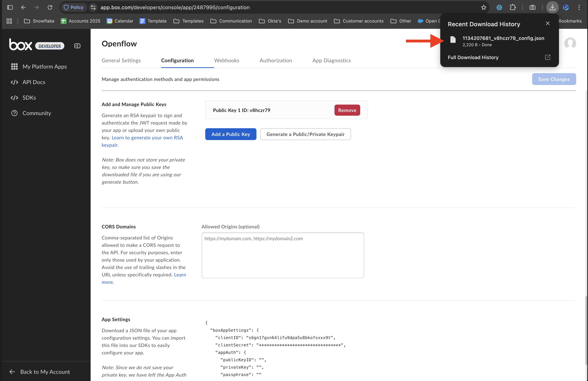Collapse the Box sidebar panel icon
Viewport: 588px width, 381px height.
pos(77,46)
